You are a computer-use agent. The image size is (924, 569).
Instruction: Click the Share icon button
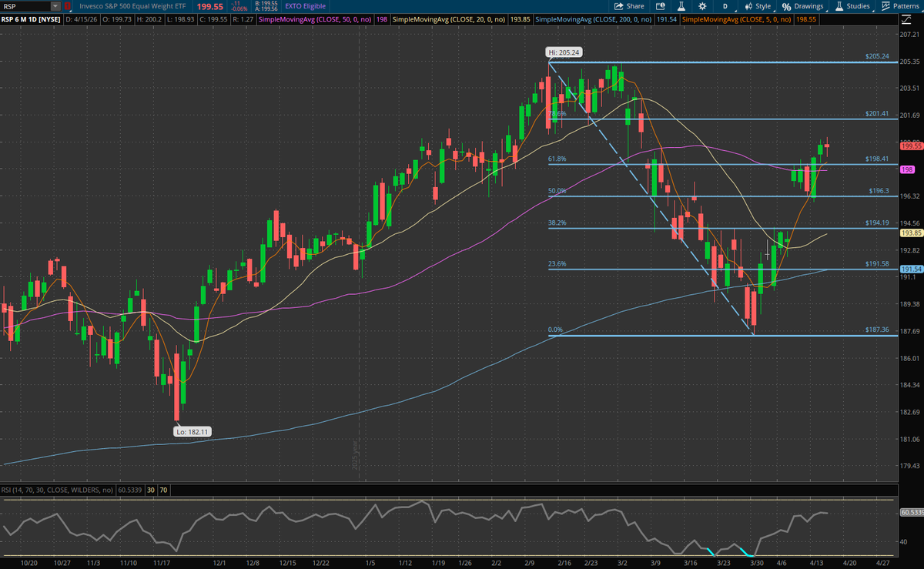[630, 6]
